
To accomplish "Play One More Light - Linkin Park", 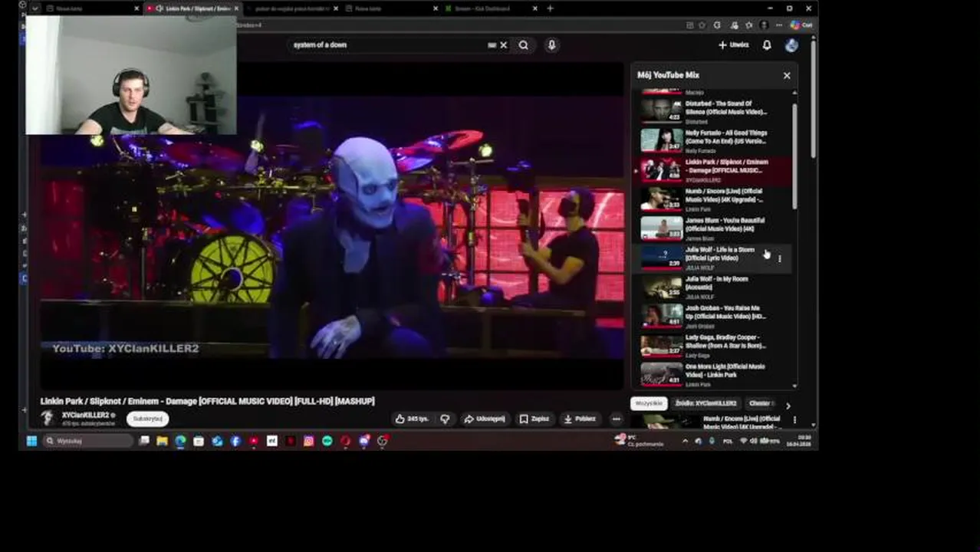I will (713, 374).
